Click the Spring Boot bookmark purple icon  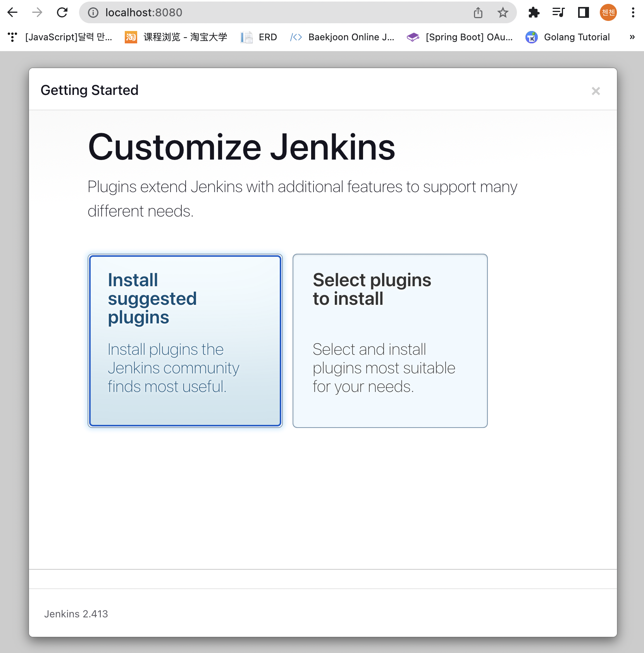pos(413,37)
